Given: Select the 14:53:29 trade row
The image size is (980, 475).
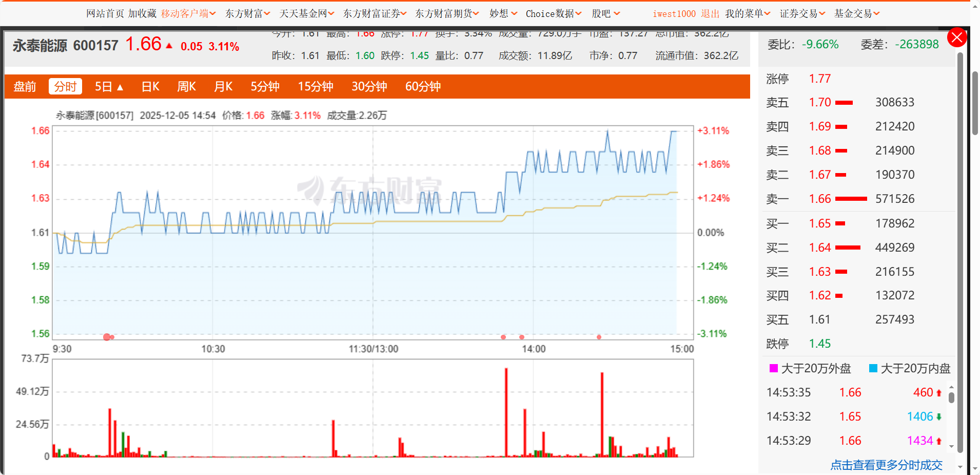Looking at the screenshot, I should [x=854, y=441].
